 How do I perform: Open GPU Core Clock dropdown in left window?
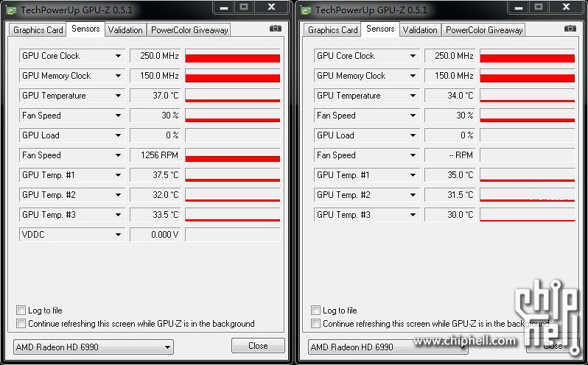point(72,56)
